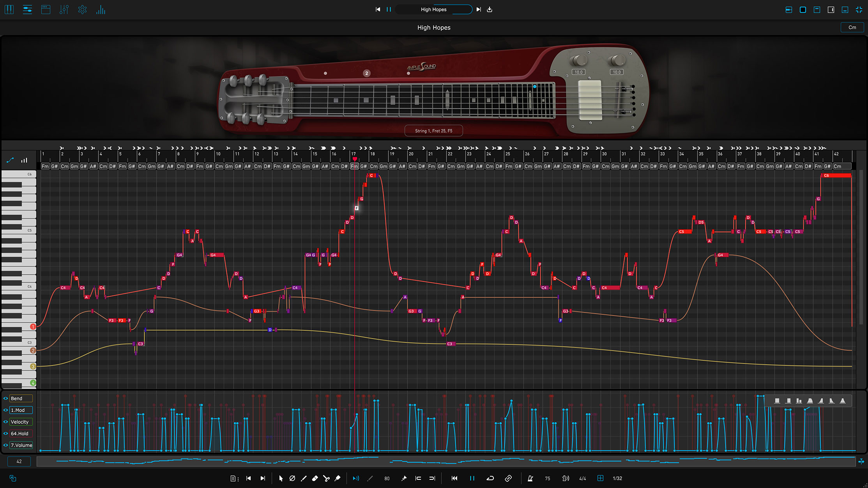
Task: Open the Cm key selector
Action: tap(852, 27)
